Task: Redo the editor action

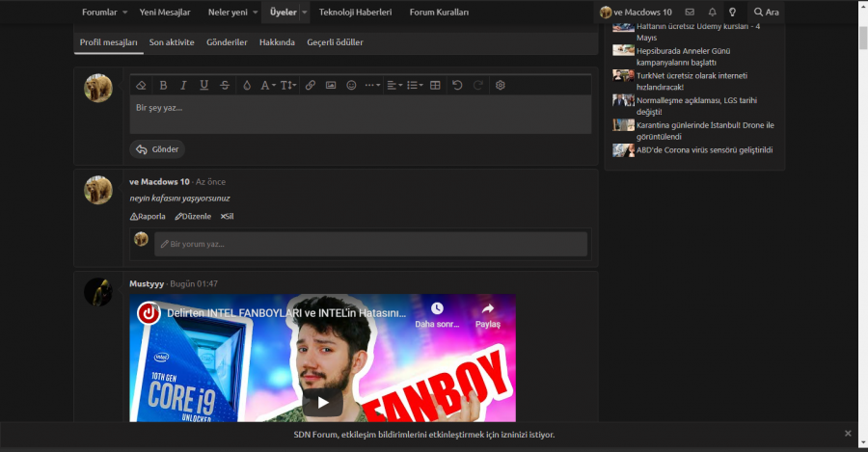Action: (x=477, y=85)
